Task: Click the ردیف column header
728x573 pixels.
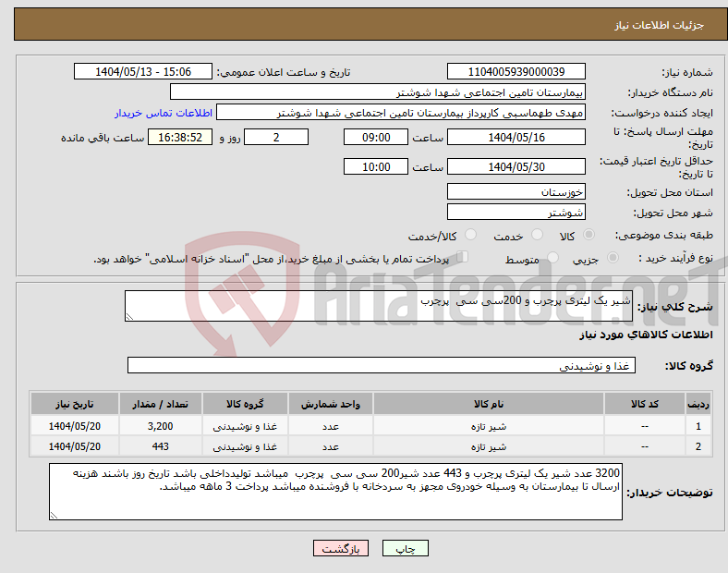Action: click(698, 404)
